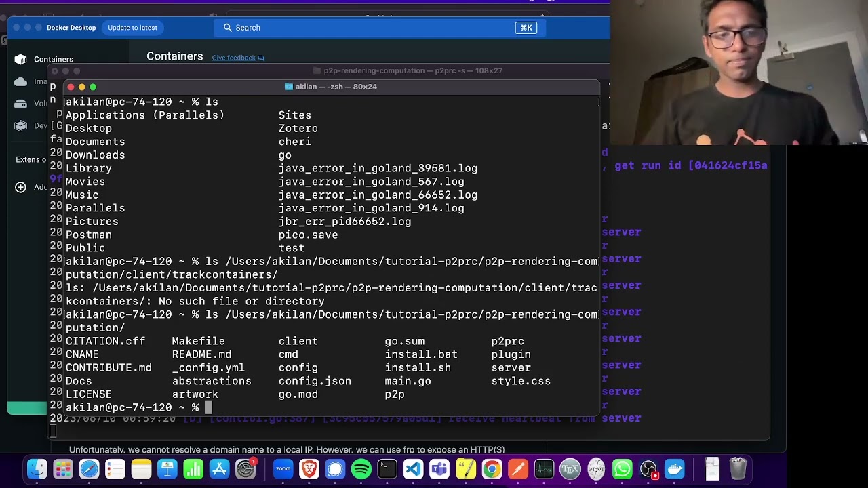Open WhatsApp from the dock
This screenshot has width=868, height=488.
pos(622,469)
